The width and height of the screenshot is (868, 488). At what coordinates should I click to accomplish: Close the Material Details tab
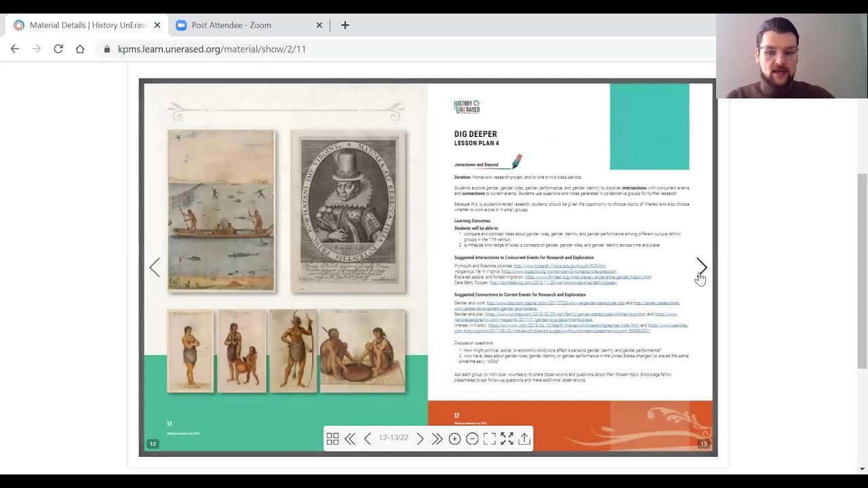(x=157, y=25)
